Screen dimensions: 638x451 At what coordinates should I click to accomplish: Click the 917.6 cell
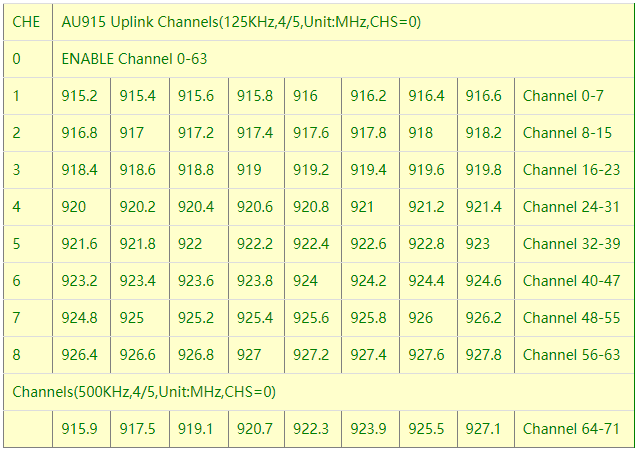pos(313,133)
